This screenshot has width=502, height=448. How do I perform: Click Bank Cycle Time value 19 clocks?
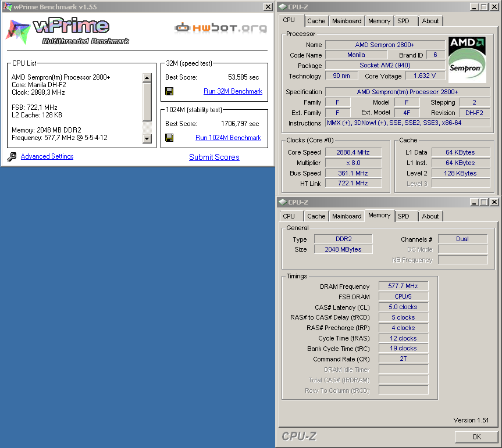[403, 348]
